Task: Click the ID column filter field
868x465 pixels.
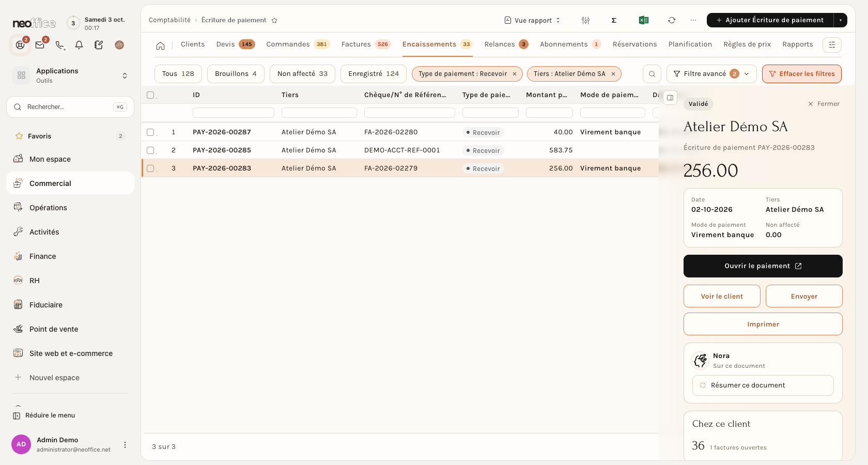Action: [x=234, y=113]
